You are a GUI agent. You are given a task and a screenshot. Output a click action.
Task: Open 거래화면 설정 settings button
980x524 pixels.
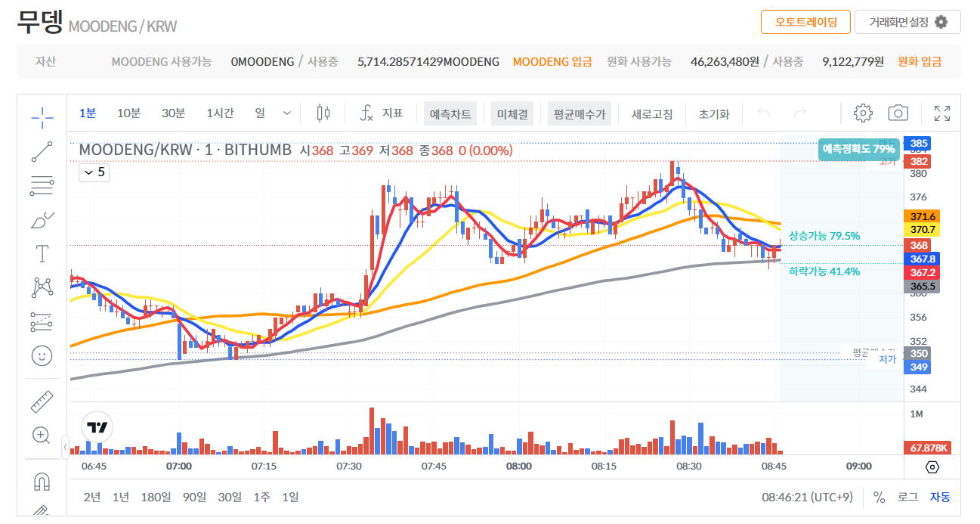[907, 22]
